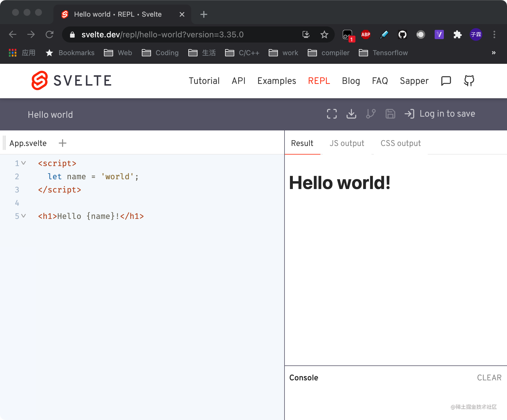Image resolution: width=507 pixels, height=420 pixels.
Task: Save the current REPL
Action: 390,114
